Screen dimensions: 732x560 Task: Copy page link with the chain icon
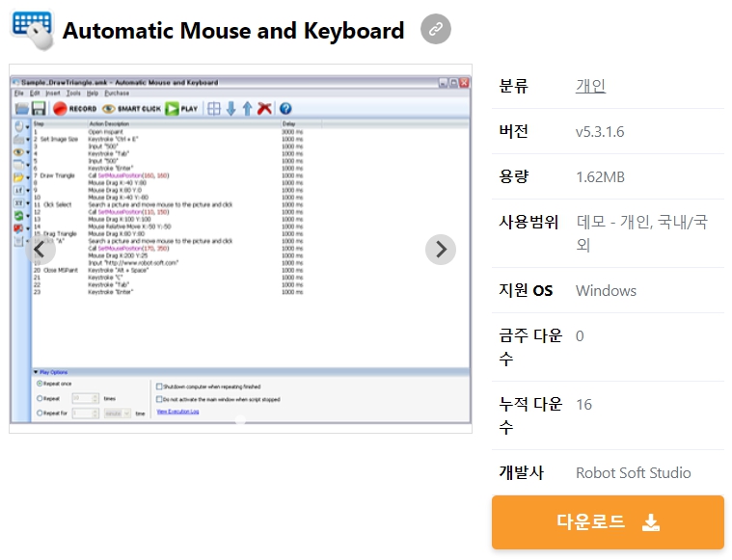tap(436, 29)
